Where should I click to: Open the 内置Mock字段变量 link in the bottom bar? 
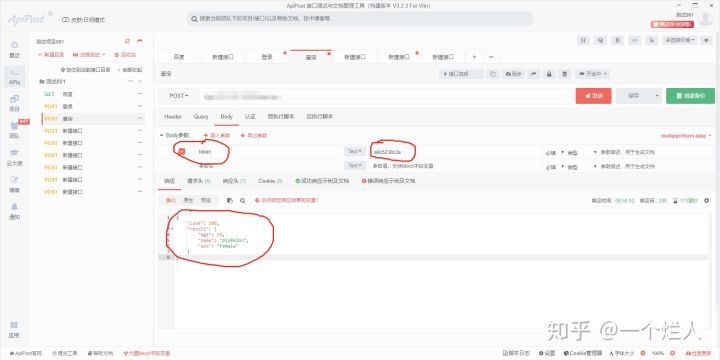[147, 353]
